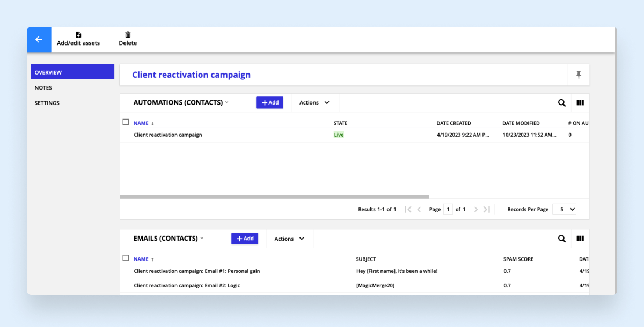Go to first page of Automations results
The width and height of the screenshot is (644, 327).
[408, 210]
